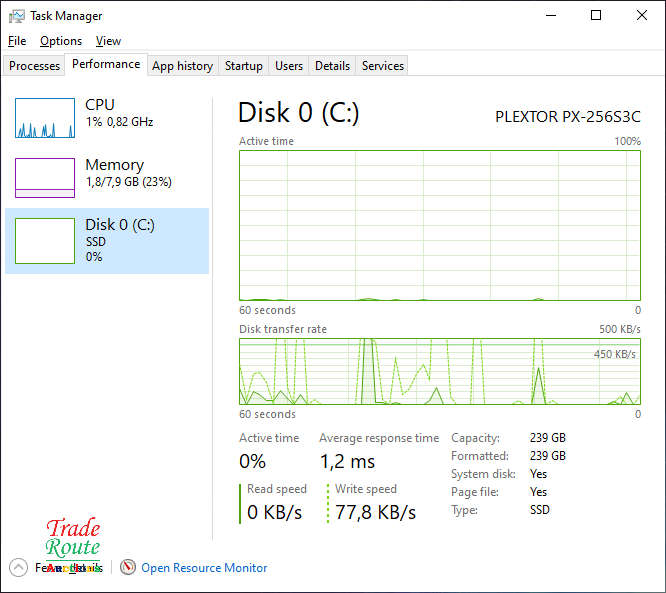Open the File menu
Image resolution: width=666 pixels, height=593 pixels.
17,41
